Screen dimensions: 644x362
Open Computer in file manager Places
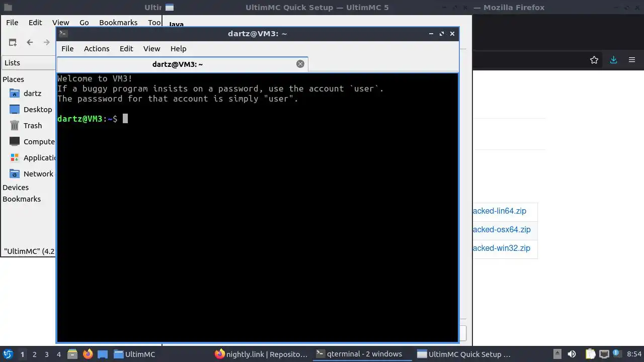(x=32, y=142)
